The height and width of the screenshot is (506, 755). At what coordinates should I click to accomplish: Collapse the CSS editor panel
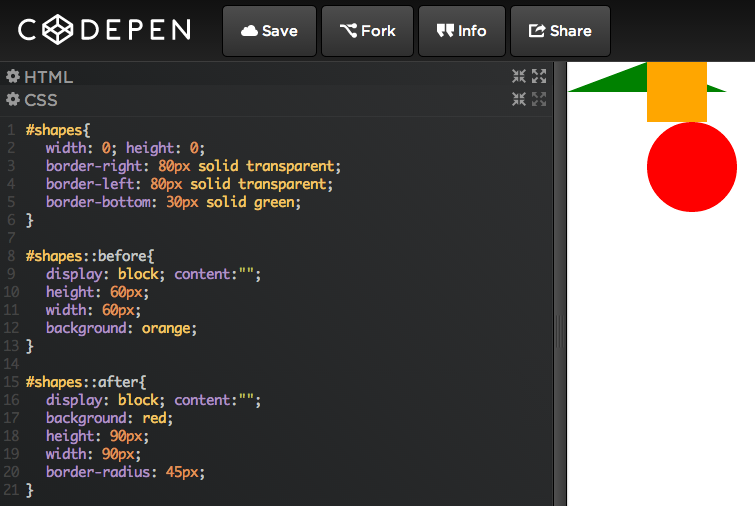pyautogui.click(x=519, y=99)
